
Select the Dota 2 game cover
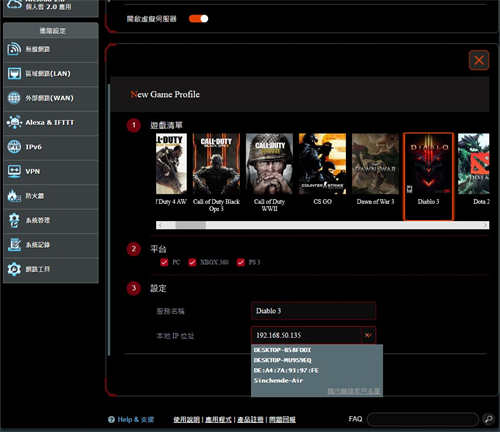(x=474, y=164)
